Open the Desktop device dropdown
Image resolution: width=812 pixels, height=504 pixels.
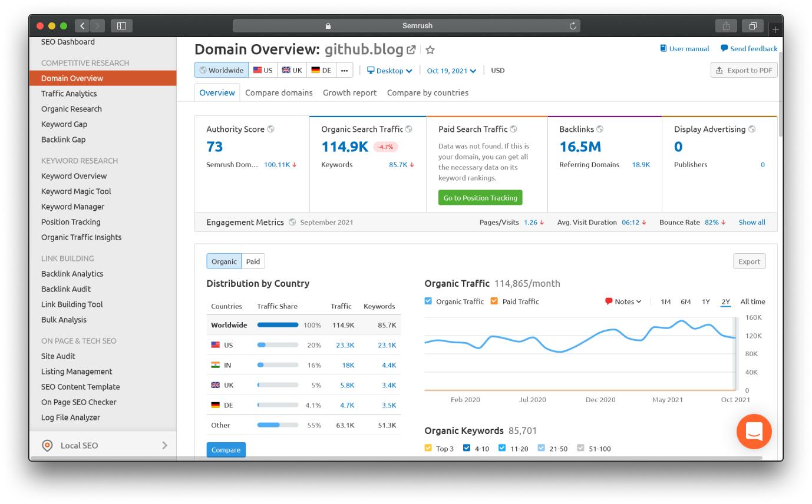pyautogui.click(x=390, y=71)
